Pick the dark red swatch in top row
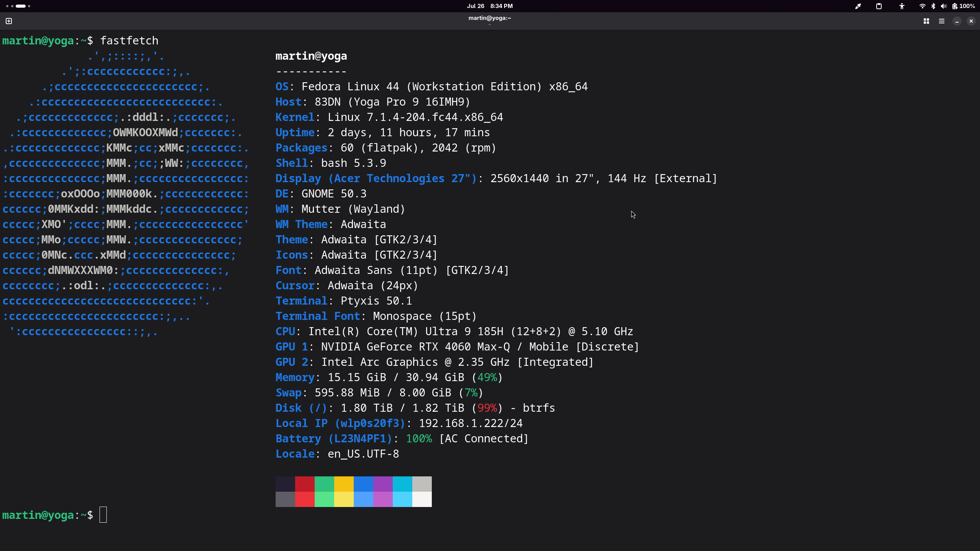This screenshot has height=551, width=980. pos(305,484)
